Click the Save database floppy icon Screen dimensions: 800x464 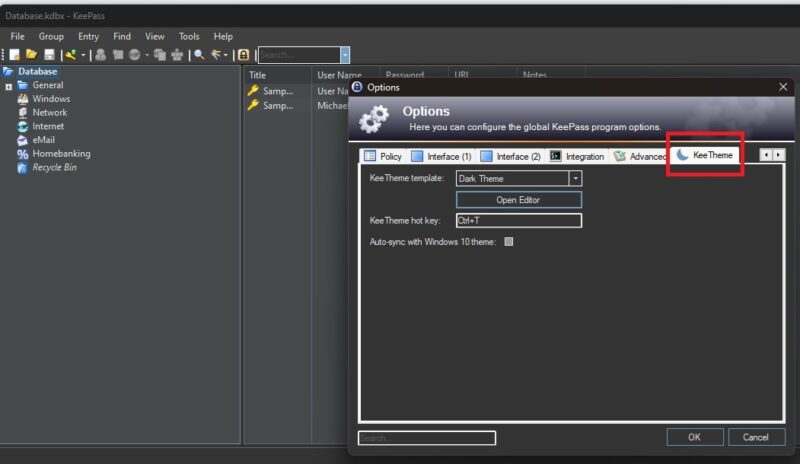click(49, 55)
